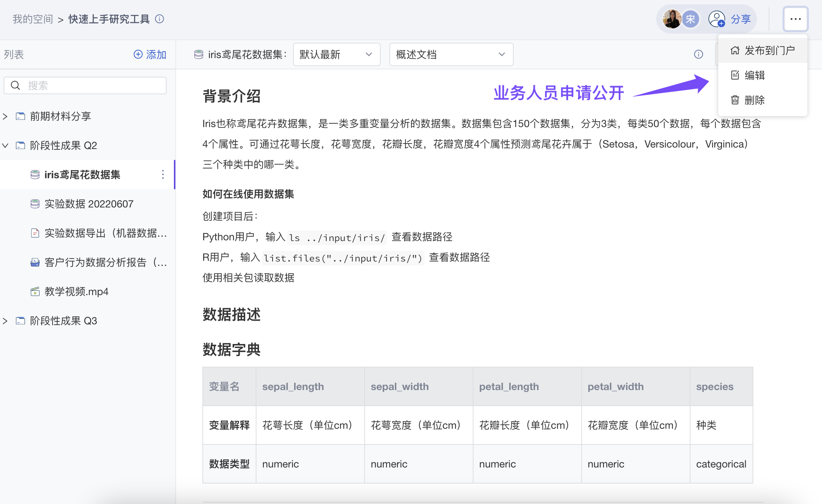Viewport: 822px width, 504px height.
Task: Choose 删除 in the context menu
Action: tap(754, 100)
